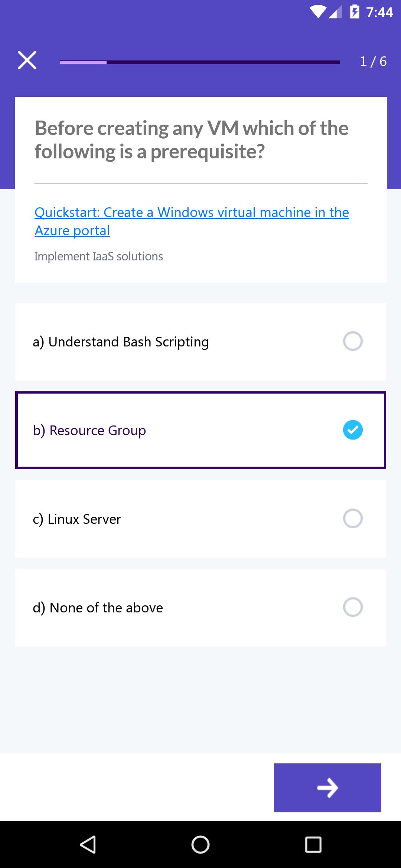The height and width of the screenshot is (868, 401).
Task: Deselect the checked Resource Group indicator
Action: 353,430
